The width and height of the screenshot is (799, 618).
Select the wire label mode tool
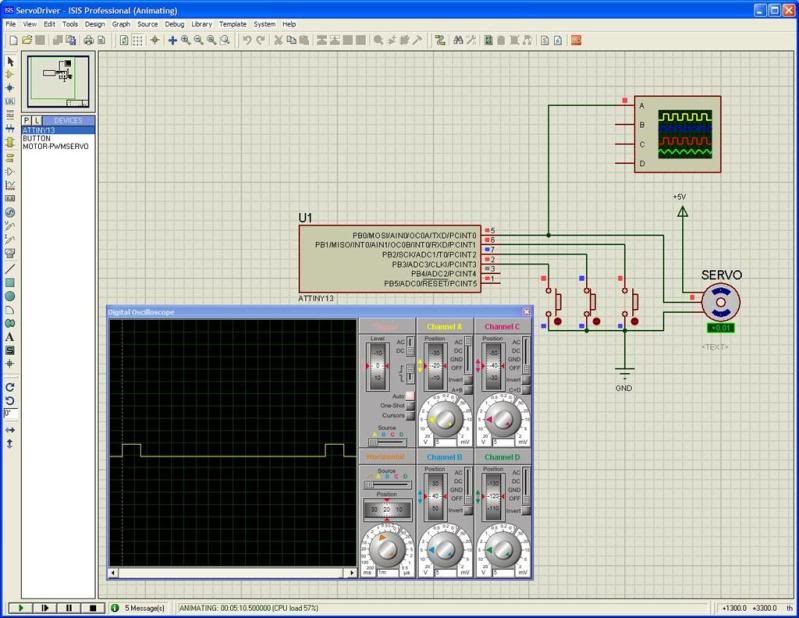[10, 101]
